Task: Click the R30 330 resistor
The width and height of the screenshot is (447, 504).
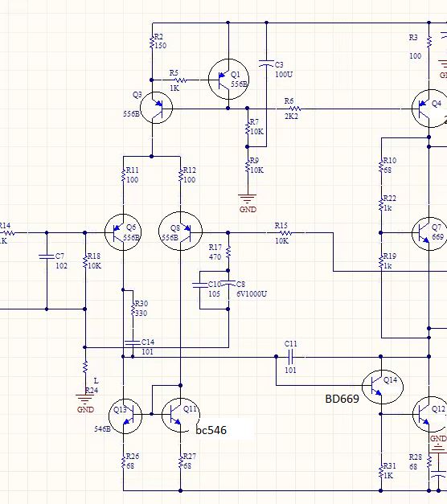Action: click(x=133, y=309)
